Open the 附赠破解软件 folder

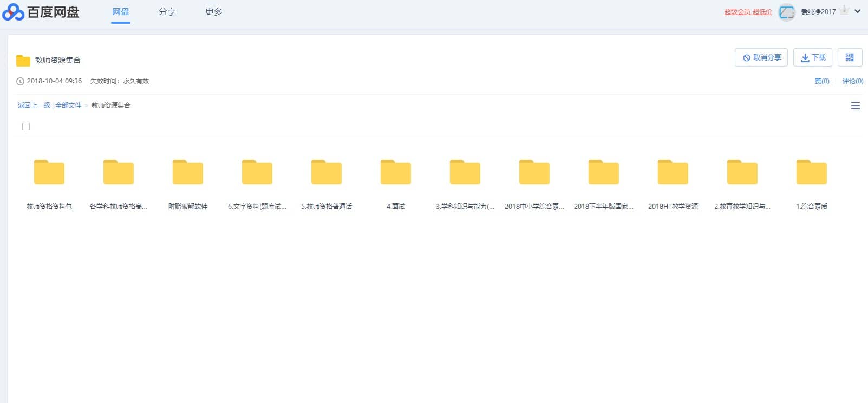click(x=188, y=173)
